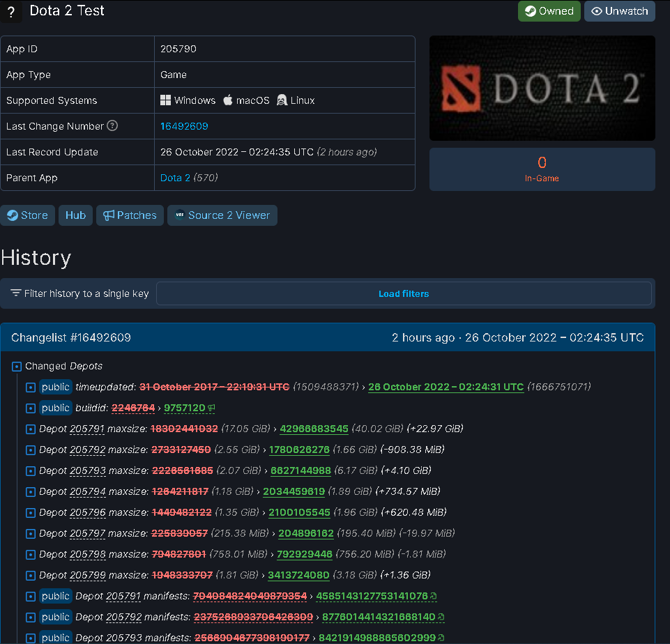This screenshot has height=644, width=670.
Task: Click the Last Change Number help icon
Action: coord(112,126)
